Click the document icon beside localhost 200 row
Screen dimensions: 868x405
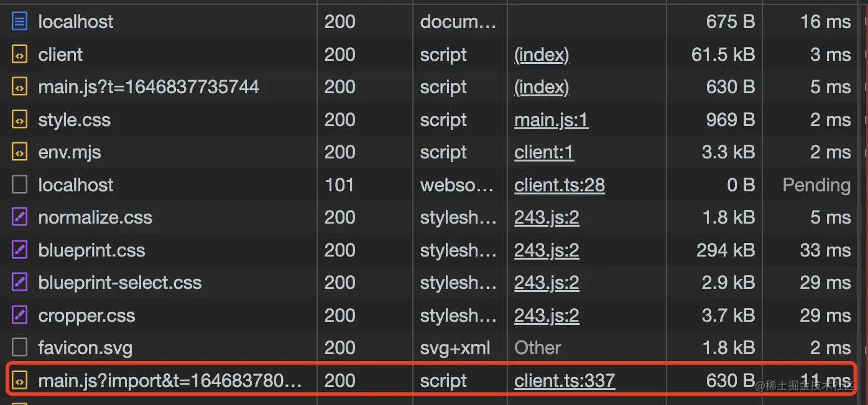[x=20, y=22]
